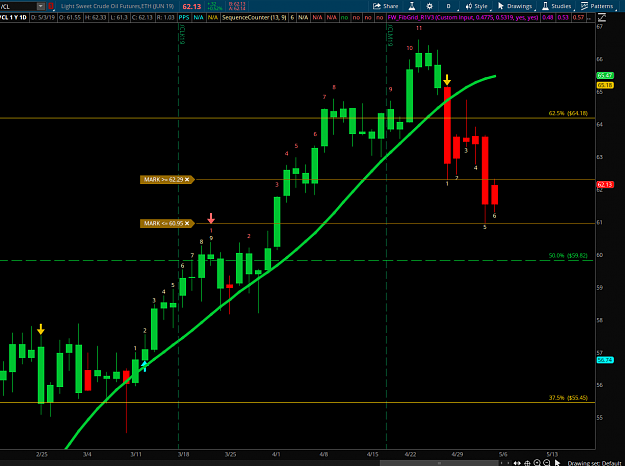Image resolution: width=625 pixels, height=466 pixels.
Task: Select the pointer drawing tool icon
Action: (x=557, y=463)
